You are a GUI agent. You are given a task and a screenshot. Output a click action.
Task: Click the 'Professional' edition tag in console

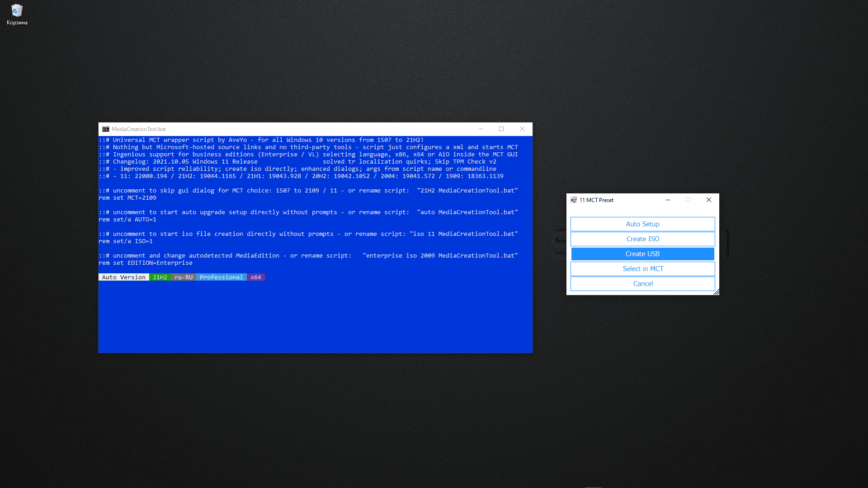pos(222,277)
